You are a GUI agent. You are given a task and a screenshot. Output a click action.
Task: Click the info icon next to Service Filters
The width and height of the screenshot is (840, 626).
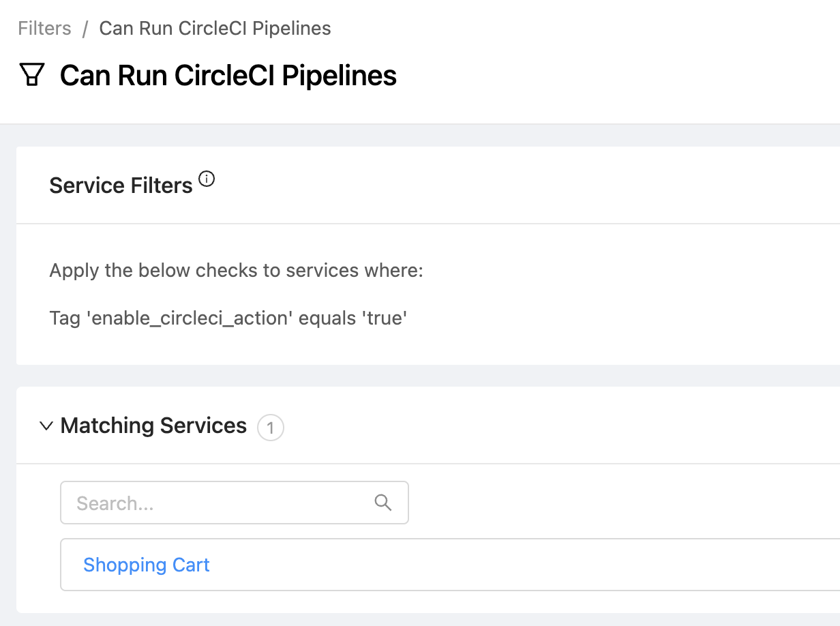pyautogui.click(x=207, y=179)
